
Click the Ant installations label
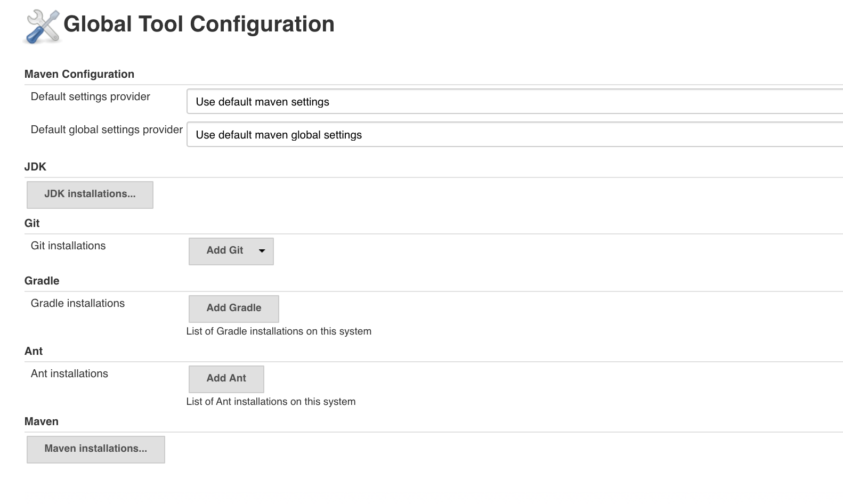(69, 373)
